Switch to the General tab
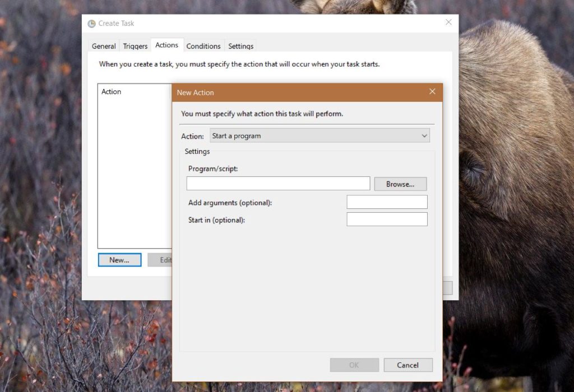 [x=103, y=46]
